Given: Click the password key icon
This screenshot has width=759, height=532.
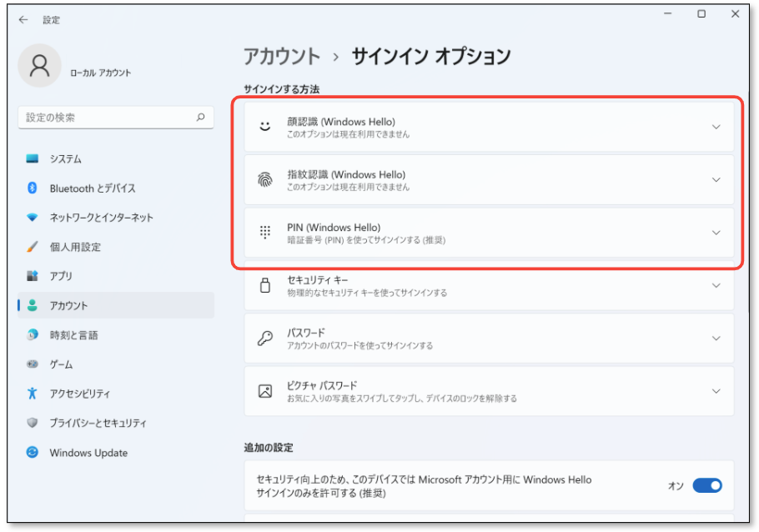Looking at the screenshot, I should 264,338.
